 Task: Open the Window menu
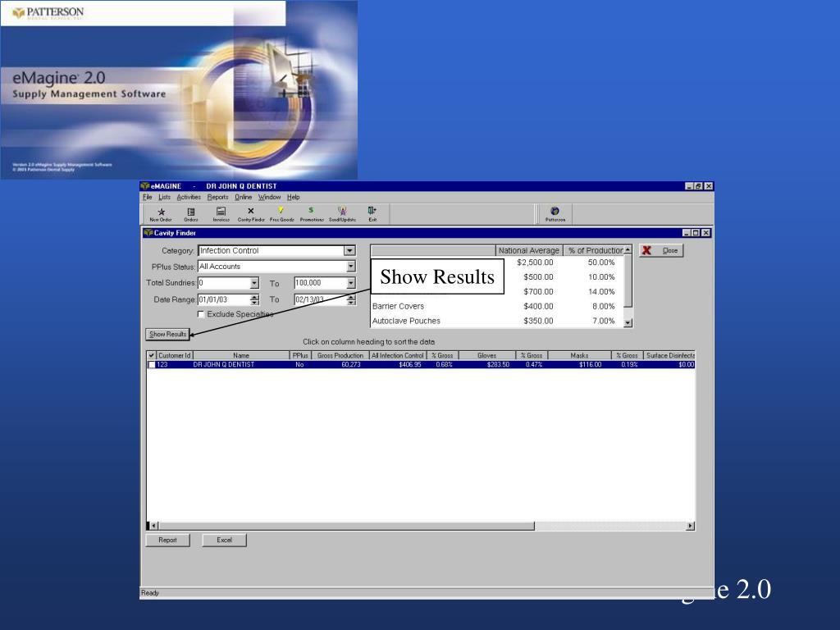click(x=269, y=197)
